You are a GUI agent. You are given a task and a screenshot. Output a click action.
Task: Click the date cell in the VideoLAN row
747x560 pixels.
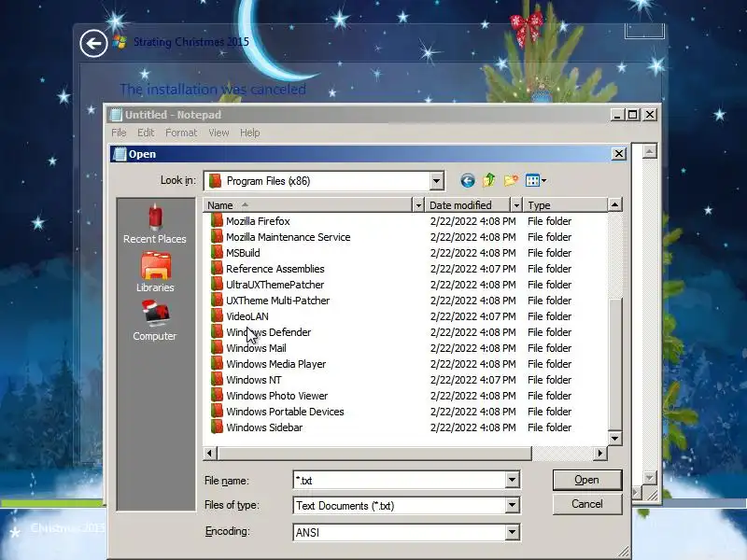pos(472,316)
